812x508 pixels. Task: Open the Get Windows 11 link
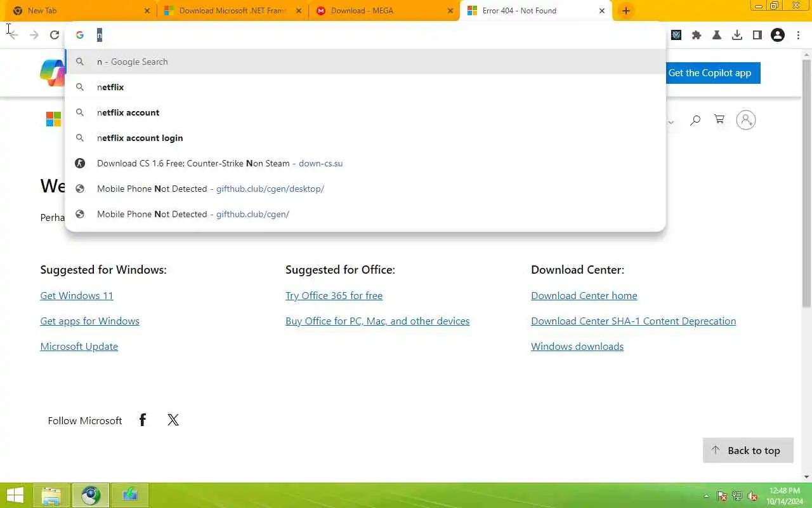(x=77, y=296)
